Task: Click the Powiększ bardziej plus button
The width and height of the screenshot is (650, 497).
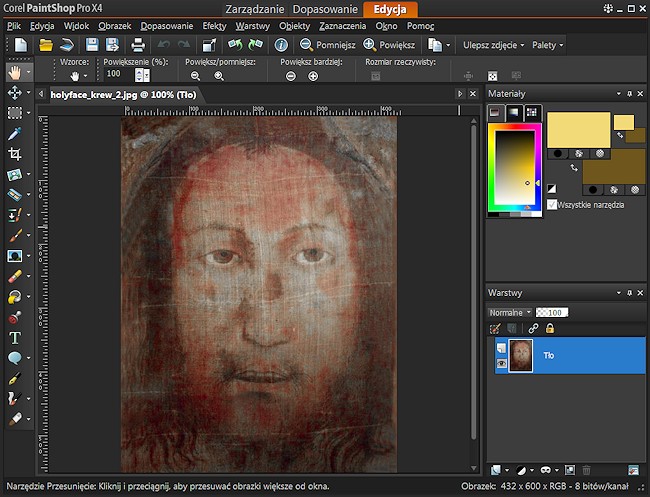Action: click(x=313, y=76)
